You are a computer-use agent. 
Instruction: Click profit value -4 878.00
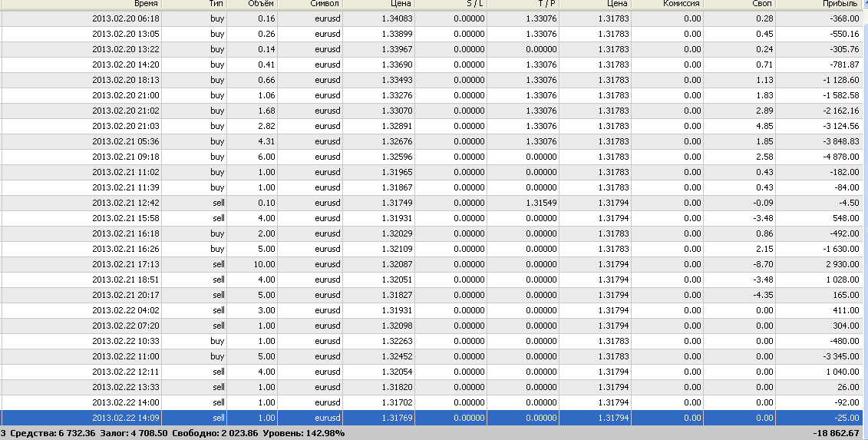(x=841, y=157)
